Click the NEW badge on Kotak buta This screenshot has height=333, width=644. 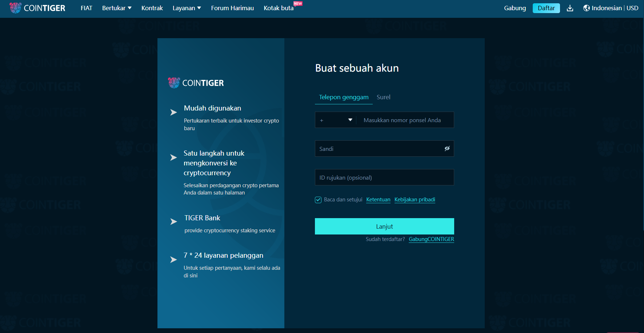[298, 4]
